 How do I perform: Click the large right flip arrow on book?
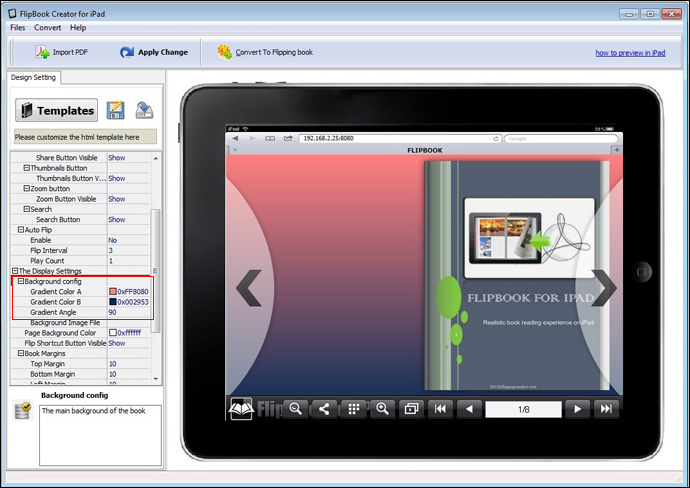point(605,288)
